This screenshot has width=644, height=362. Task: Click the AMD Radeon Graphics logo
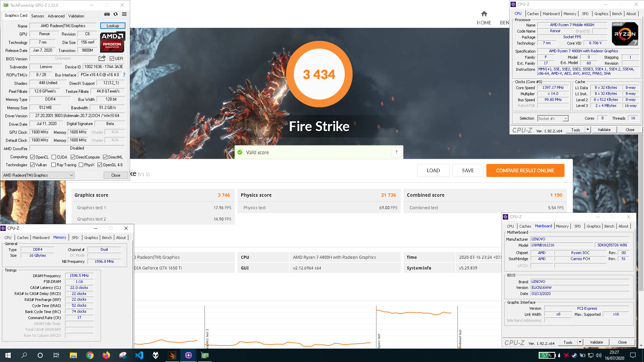click(x=113, y=42)
